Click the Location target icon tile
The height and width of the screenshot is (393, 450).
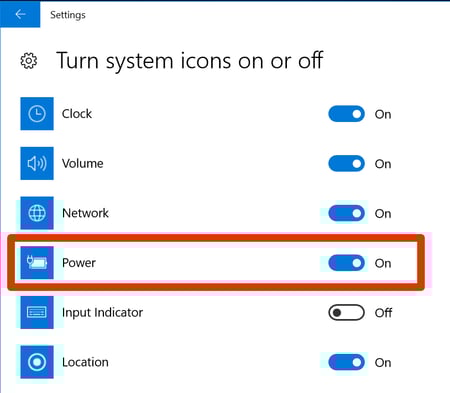37,362
